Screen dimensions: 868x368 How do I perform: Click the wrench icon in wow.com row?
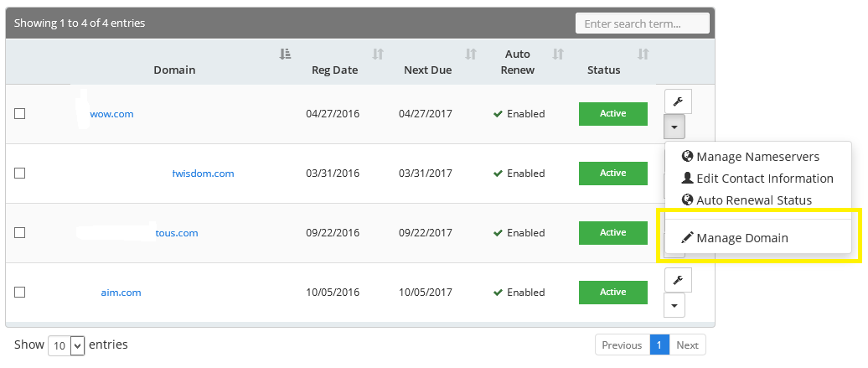point(678,101)
